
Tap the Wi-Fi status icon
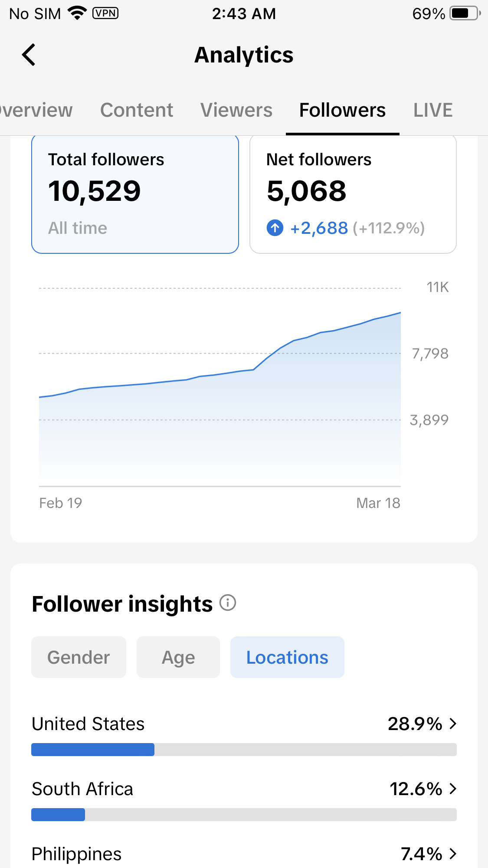tap(77, 13)
